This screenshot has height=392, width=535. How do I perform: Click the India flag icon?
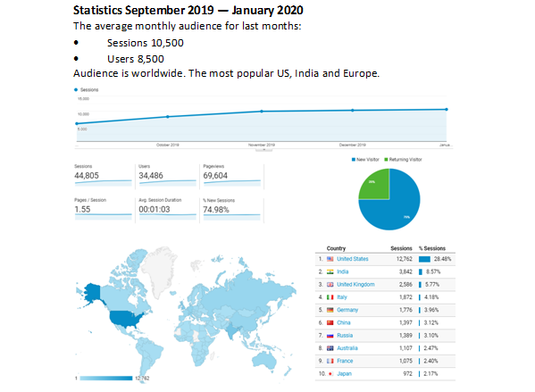(x=330, y=272)
